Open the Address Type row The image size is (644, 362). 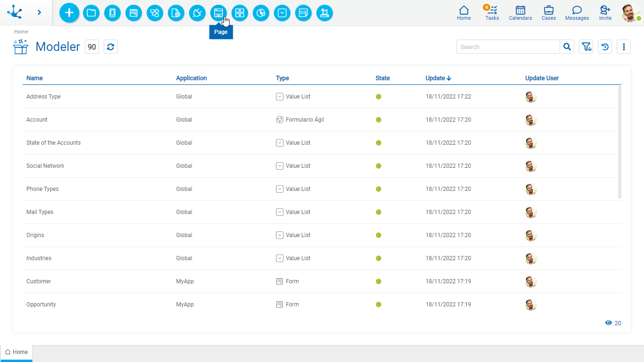click(322, 97)
